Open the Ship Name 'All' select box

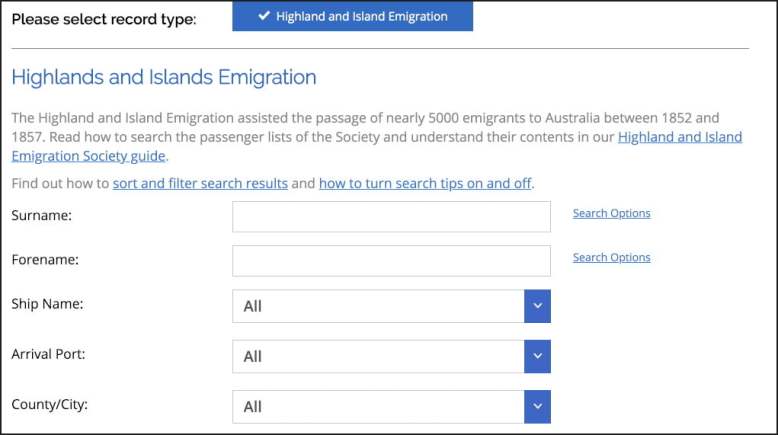point(378,306)
